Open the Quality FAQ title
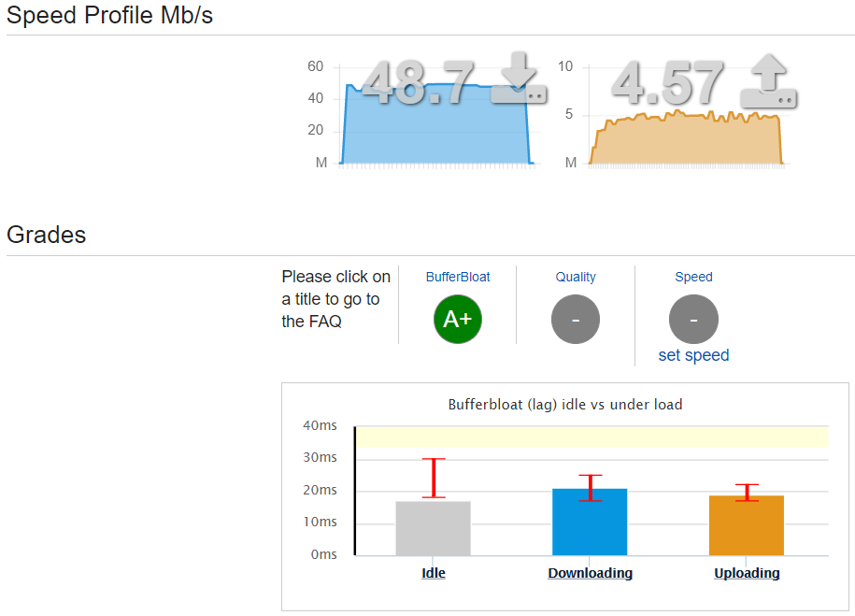The image size is (855, 616). point(575,277)
